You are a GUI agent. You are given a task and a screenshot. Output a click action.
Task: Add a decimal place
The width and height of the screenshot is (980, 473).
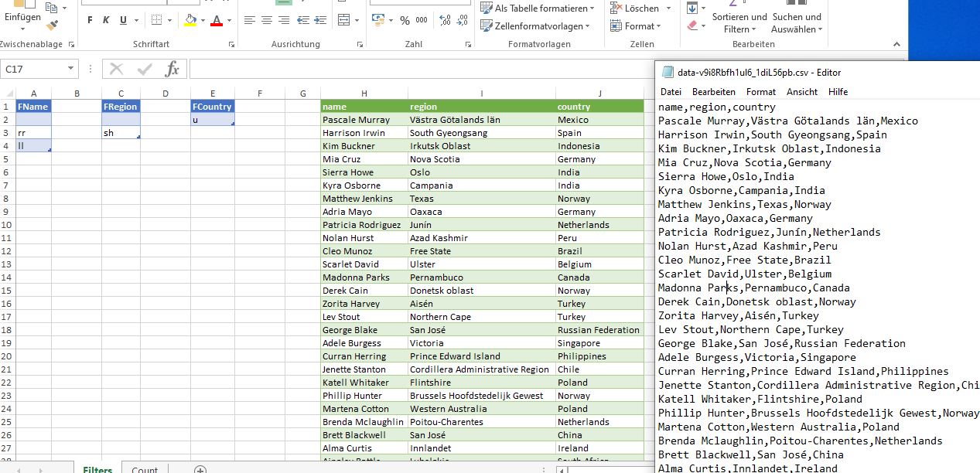tap(444, 20)
